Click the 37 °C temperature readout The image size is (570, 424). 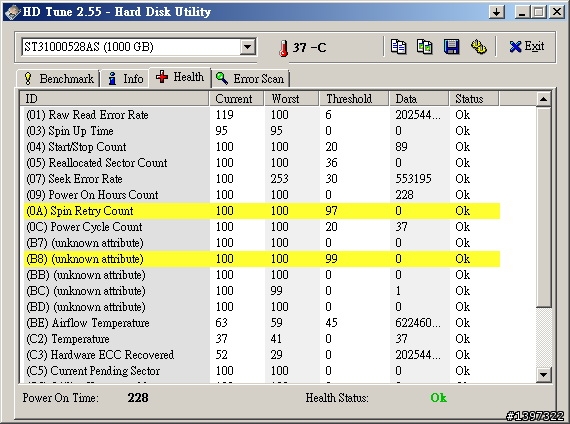pos(310,48)
